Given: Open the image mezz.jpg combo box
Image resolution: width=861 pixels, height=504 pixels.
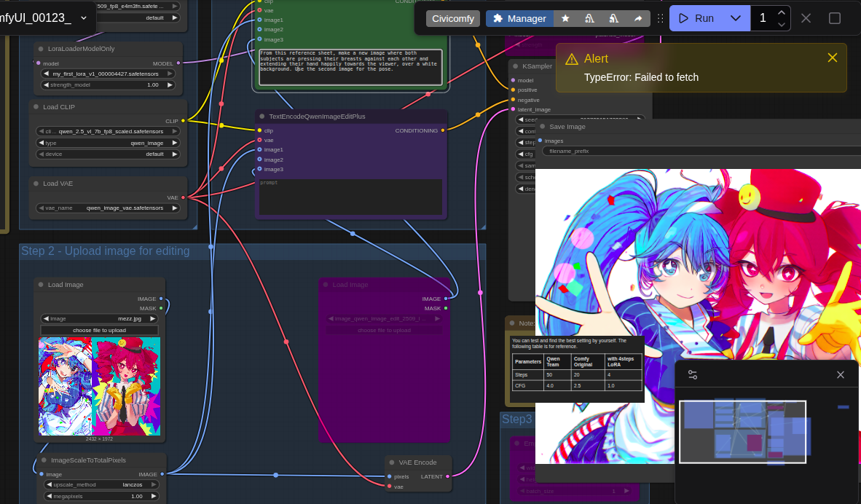Looking at the screenshot, I should (x=99, y=318).
